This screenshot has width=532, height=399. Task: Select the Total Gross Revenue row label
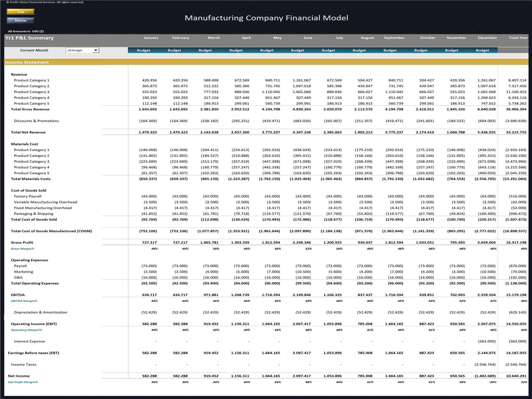coord(30,109)
